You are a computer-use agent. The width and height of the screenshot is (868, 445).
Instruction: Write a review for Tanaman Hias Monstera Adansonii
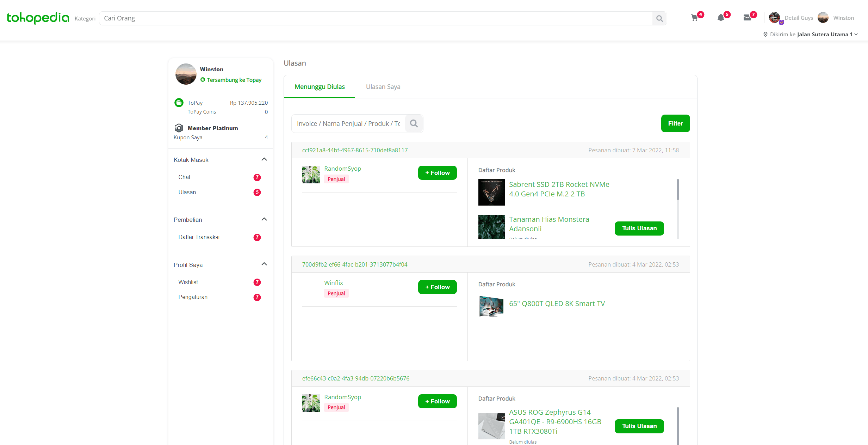coord(639,228)
